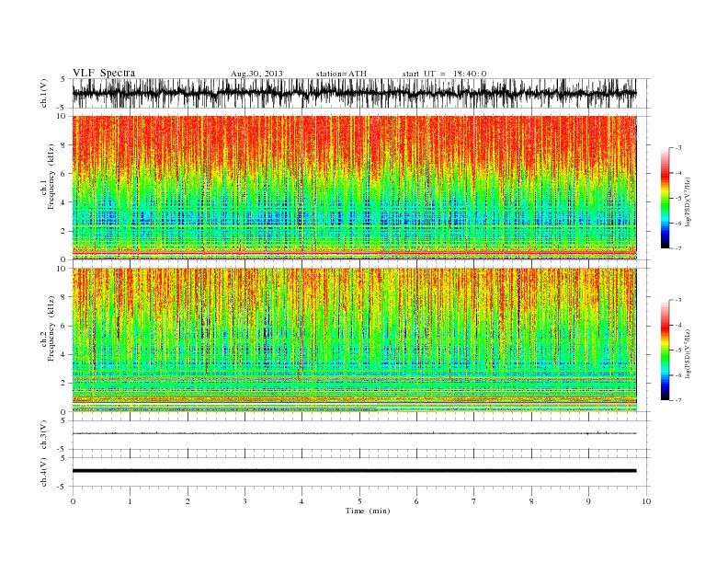Click time axis tick label '2'

[x=188, y=501]
